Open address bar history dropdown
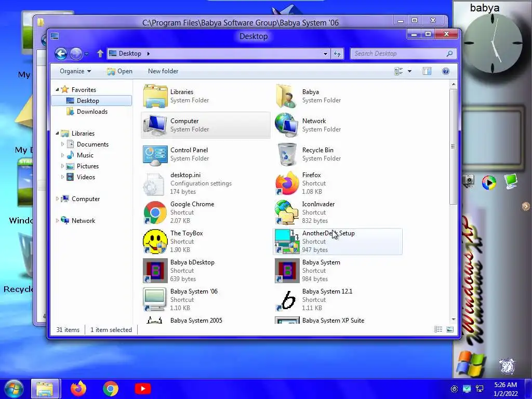Screen dimensions: 532x399 [325, 54]
